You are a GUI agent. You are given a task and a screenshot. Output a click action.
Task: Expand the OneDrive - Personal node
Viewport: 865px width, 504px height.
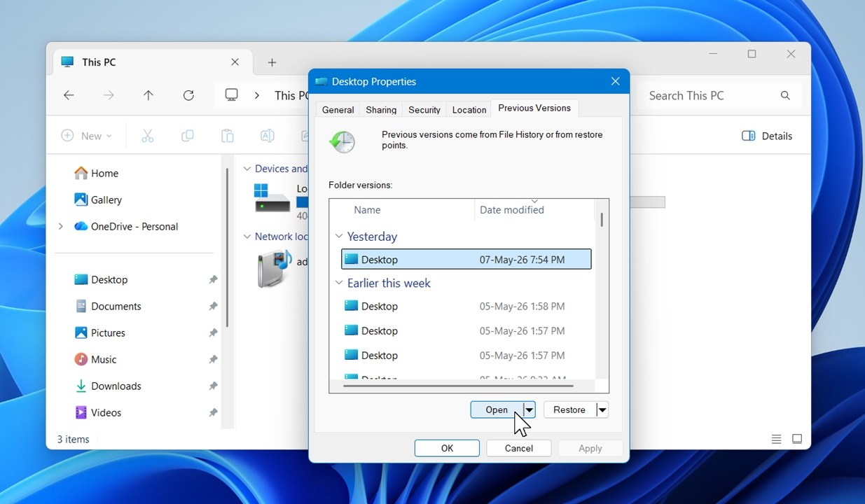point(61,226)
